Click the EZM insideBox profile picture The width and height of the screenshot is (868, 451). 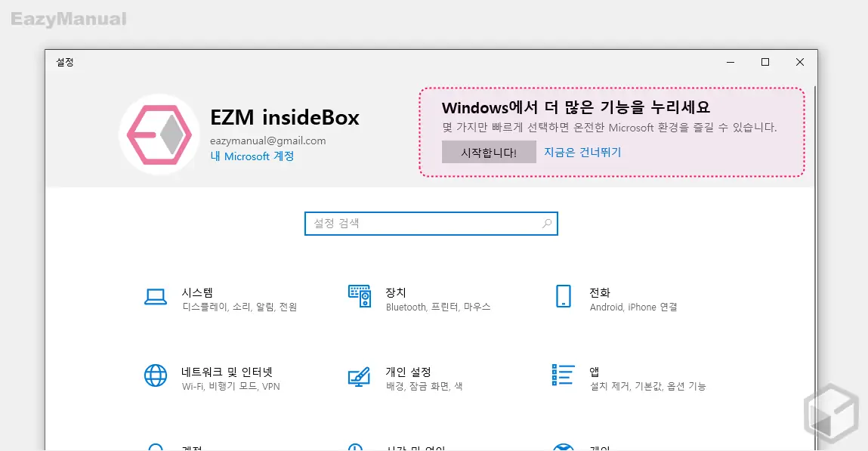pos(159,134)
